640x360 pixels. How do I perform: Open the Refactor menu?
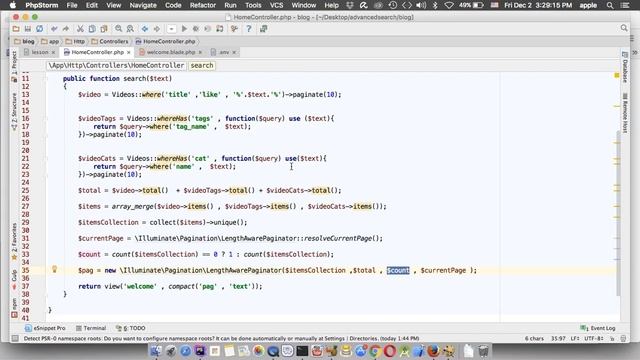click(x=202, y=5)
